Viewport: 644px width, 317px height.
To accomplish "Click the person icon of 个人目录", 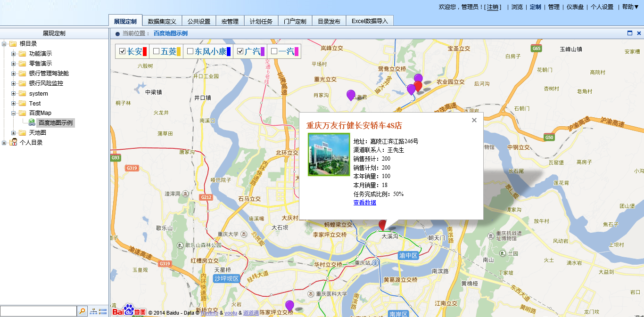I will (14, 142).
